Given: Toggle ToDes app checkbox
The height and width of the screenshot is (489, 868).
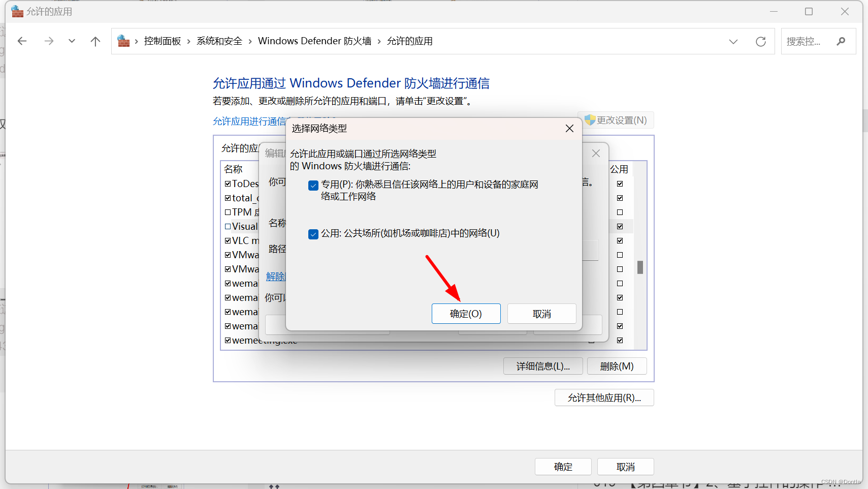Looking at the screenshot, I should click(228, 184).
